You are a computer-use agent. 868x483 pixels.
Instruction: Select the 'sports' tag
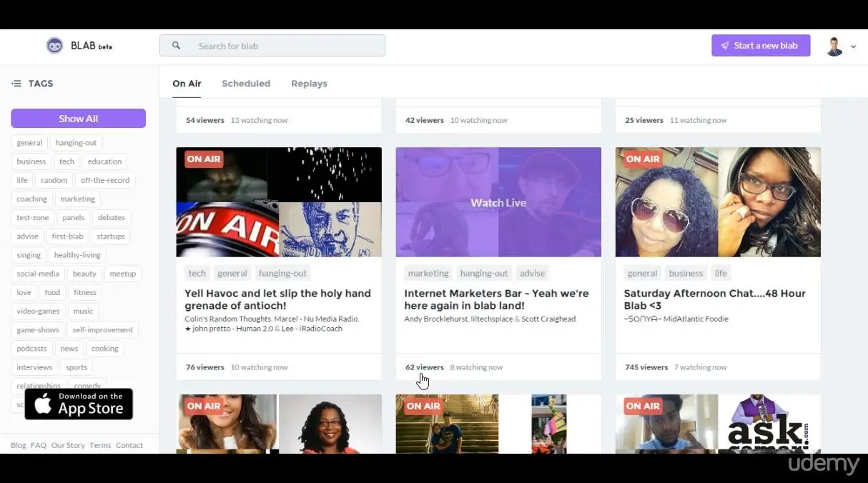pyautogui.click(x=77, y=367)
